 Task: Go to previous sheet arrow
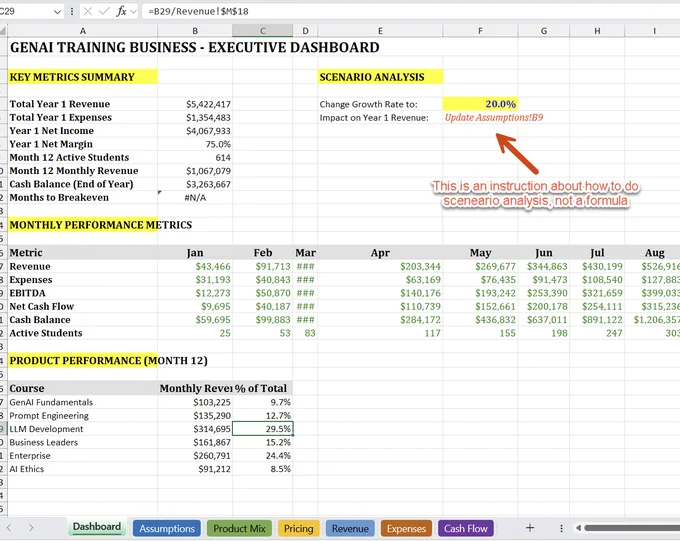tap(9, 528)
